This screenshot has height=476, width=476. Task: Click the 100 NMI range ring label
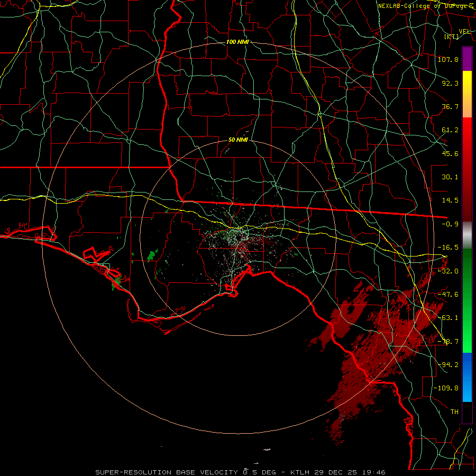(x=237, y=42)
